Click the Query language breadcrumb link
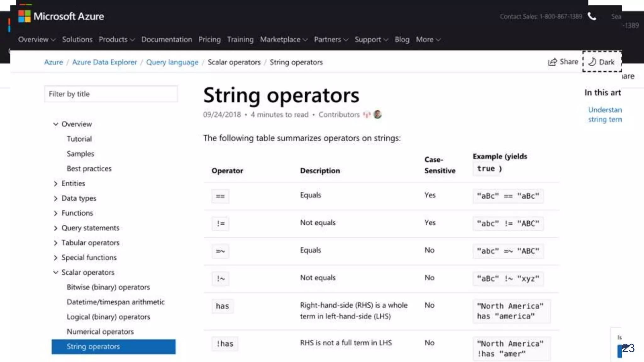 point(172,62)
